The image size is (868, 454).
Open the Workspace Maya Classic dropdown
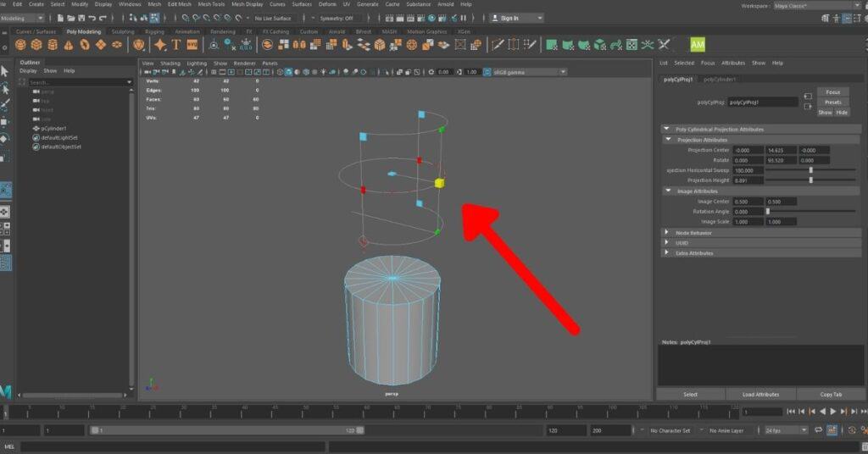(x=815, y=5)
